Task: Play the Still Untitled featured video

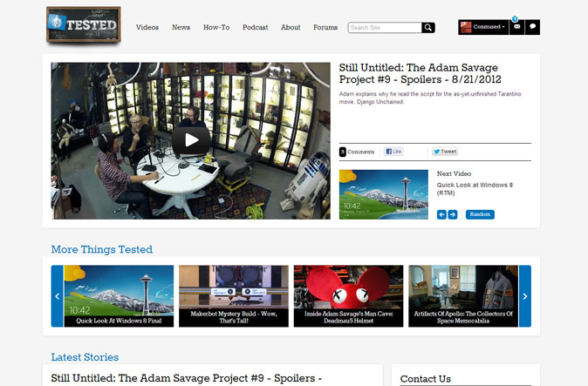Action: click(x=191, y=140)
